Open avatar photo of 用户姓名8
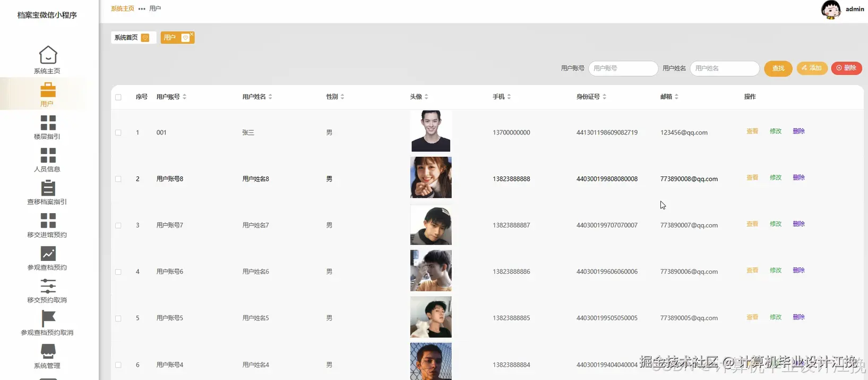868x380 pixels. pyautogui.click(x=431, y=178)
